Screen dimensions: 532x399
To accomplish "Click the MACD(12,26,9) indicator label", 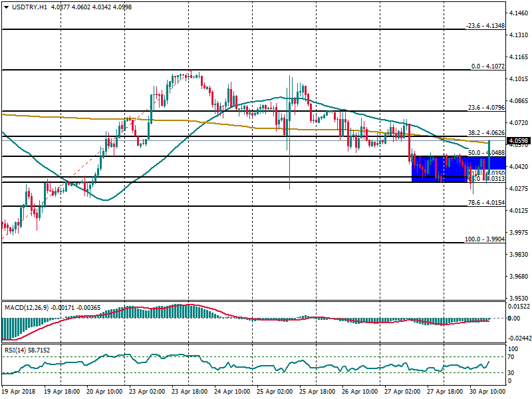I will click(27, 307).
